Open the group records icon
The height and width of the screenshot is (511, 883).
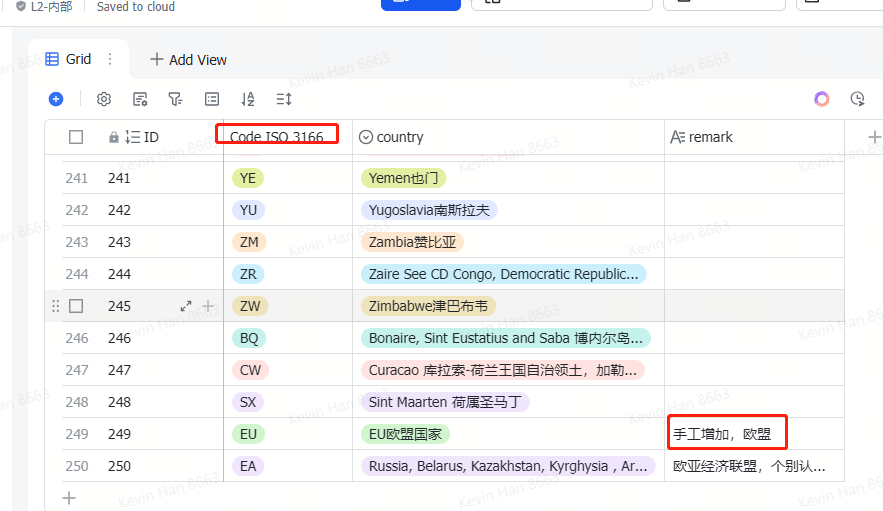pyautogui.click(x=212, y=99)
